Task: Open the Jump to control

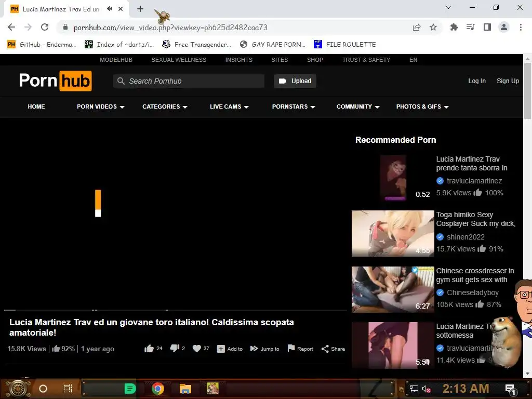Action: (264, 349)
